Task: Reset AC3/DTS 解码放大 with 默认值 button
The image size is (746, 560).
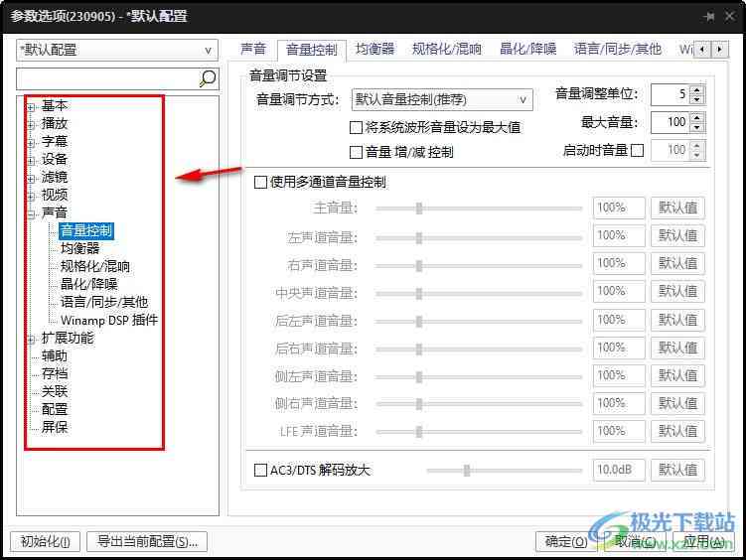Action: point(677,471)
